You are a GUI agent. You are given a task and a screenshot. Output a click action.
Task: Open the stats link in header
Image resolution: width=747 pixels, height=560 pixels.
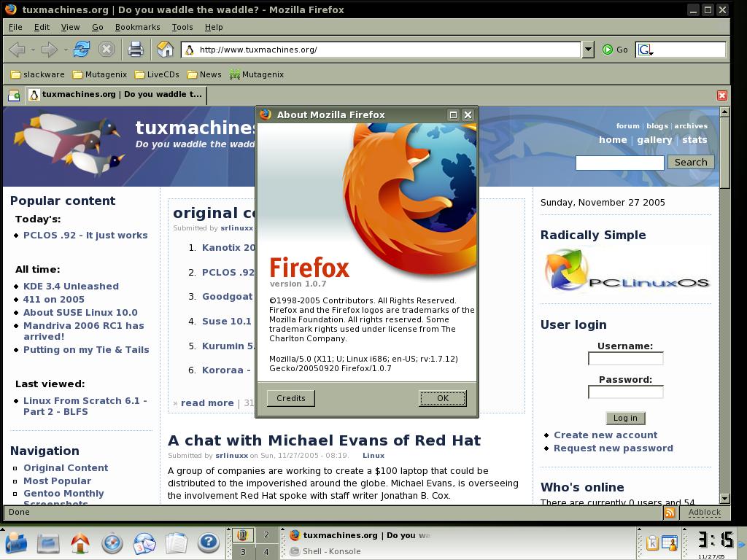694,139
